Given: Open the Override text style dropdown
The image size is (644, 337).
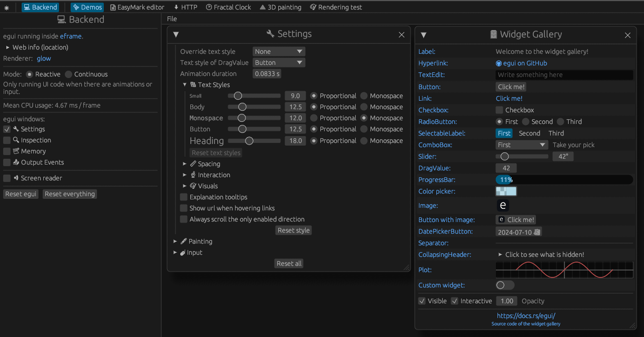Looking at the screenshot, I should pos(279,52).
